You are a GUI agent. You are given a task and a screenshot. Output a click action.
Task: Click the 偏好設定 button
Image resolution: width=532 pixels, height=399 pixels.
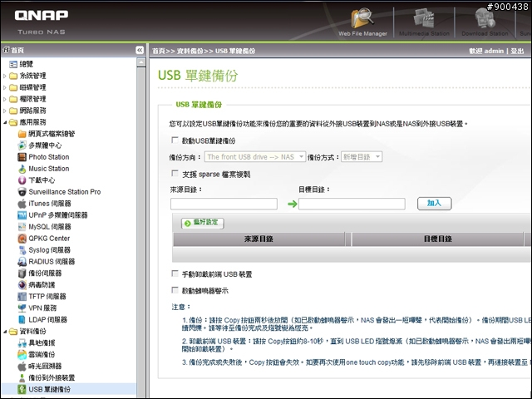pyautogui.click(x=203, y=223)
